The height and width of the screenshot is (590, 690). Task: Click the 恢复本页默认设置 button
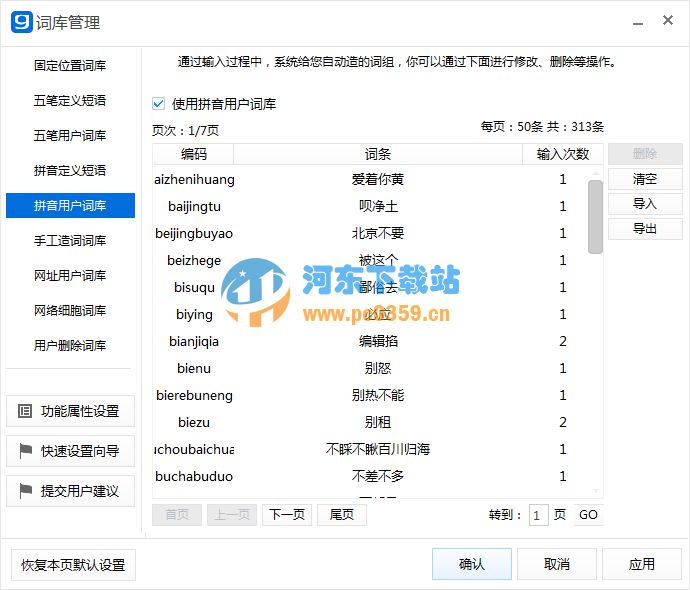tap(73, 565)
